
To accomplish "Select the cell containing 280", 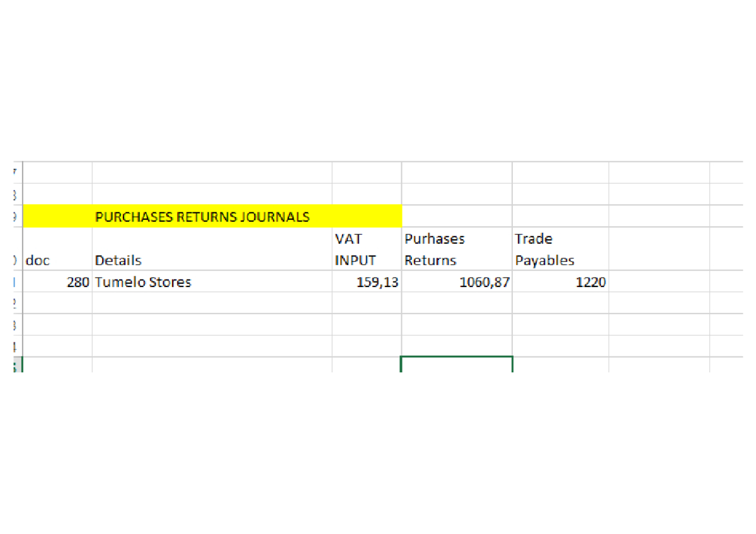I will (x=57, y=281).
